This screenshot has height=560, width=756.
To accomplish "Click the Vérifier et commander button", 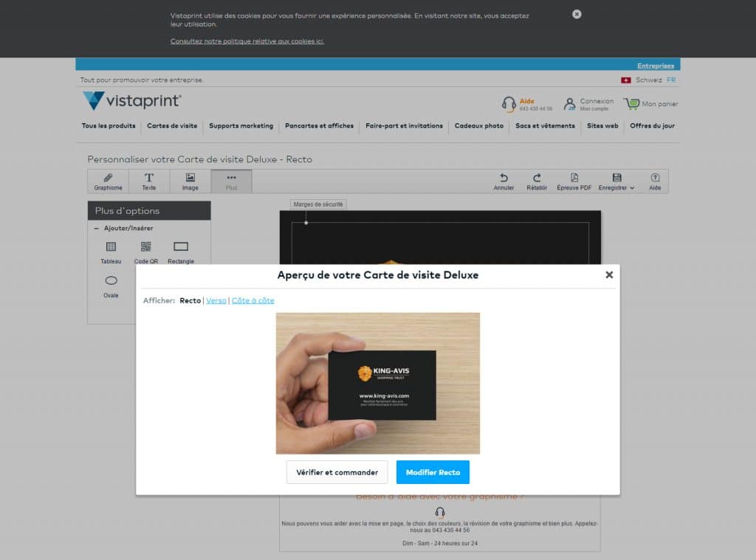I will [337, 472].
